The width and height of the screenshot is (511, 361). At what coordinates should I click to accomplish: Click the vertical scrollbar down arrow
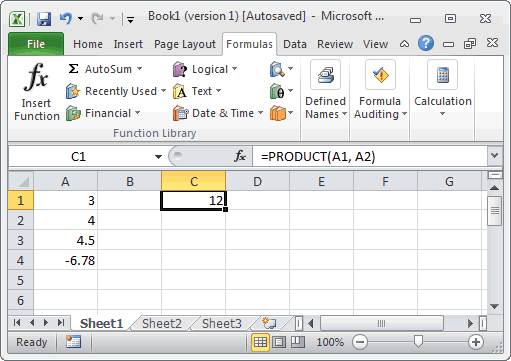[x=495, y=306]
